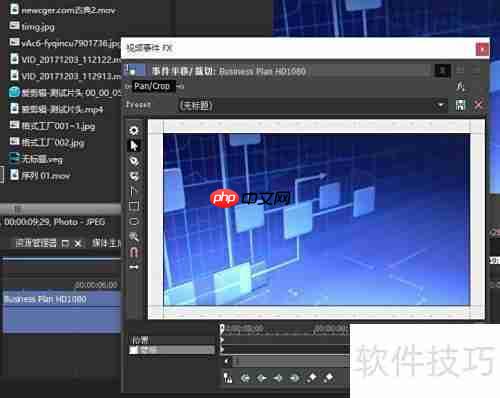Open Pan/Crop properties gear icon
This screenshot has width=500, height=398.
[134, 130]
